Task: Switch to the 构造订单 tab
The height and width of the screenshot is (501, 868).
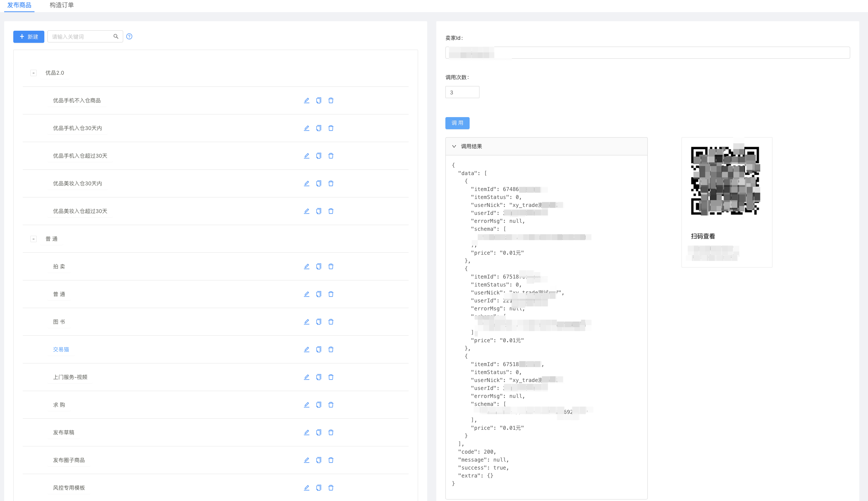Action: (62, 5)
